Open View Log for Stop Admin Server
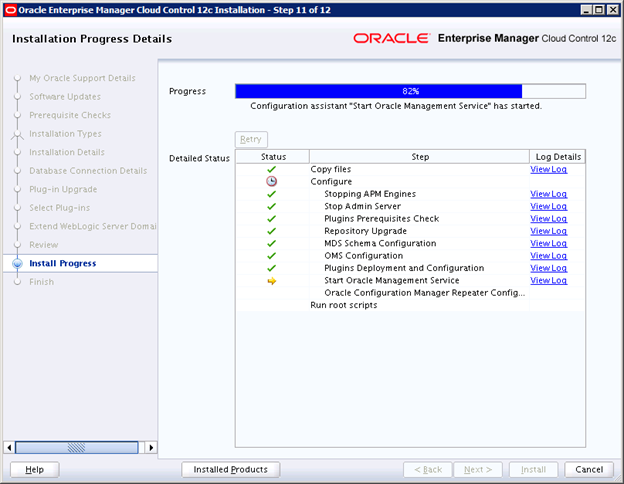Viewport: 624px width, 484px height. click(x=548, y=206)
